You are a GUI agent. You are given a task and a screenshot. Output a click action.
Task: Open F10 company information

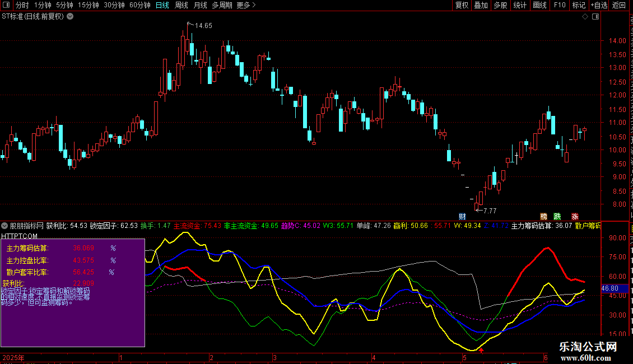(x=560, y=5)
